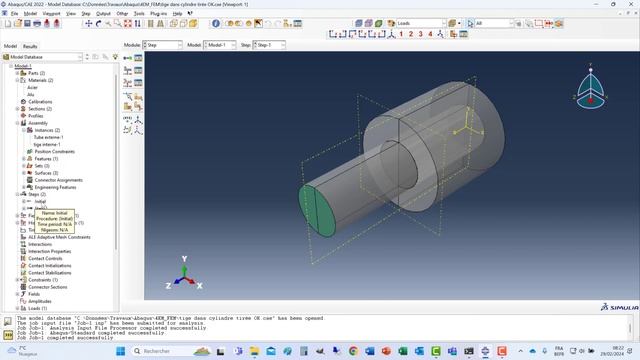The height and width of the screenshot is (360, 640).
Task: Open the Module dropdown showing Step
Action: tap(162, 45)
